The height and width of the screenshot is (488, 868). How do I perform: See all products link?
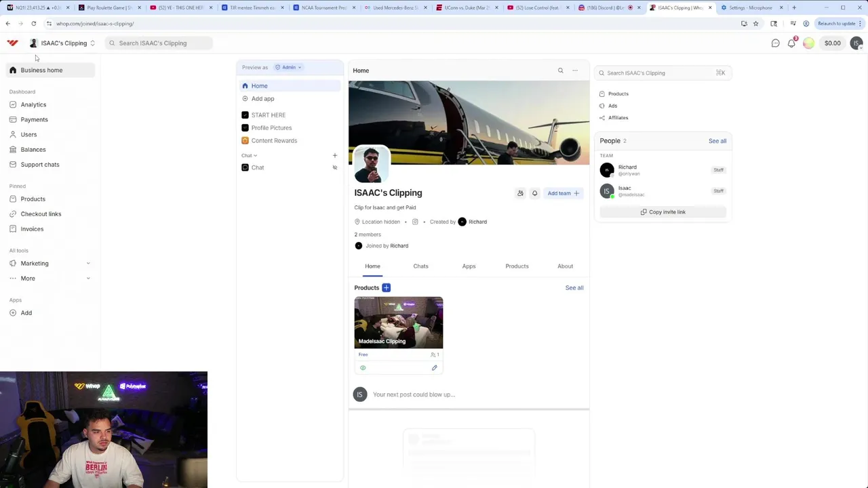(574, 288)
